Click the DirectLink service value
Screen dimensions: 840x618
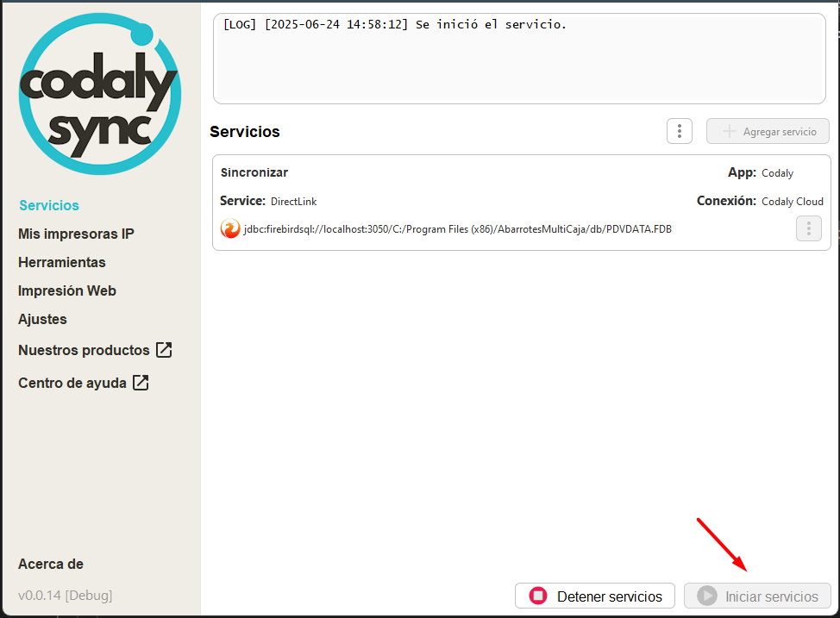(x=293, y=202)
